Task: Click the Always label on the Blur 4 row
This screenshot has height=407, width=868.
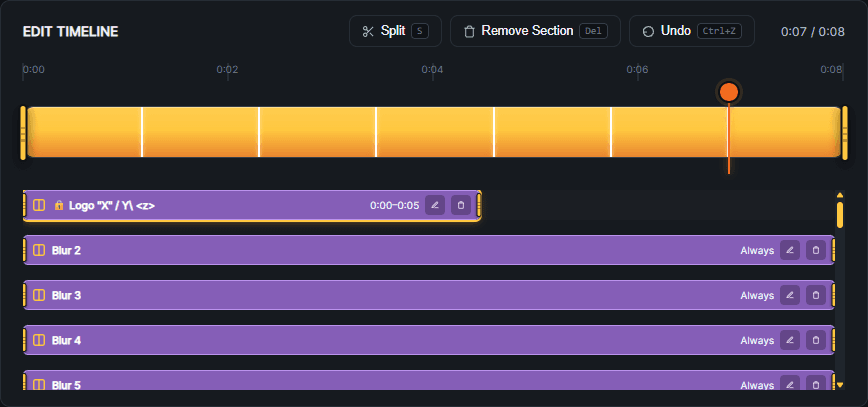Action: (757, 341)
